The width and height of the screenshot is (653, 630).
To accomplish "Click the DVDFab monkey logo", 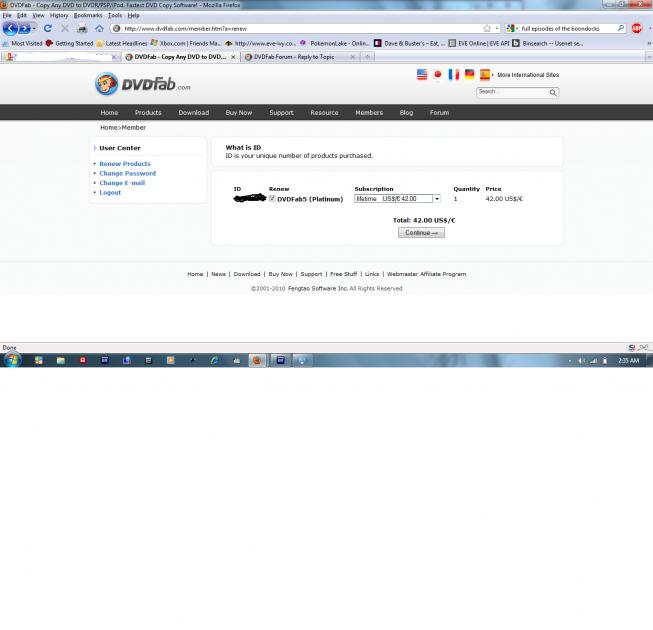I will [107, 84].
